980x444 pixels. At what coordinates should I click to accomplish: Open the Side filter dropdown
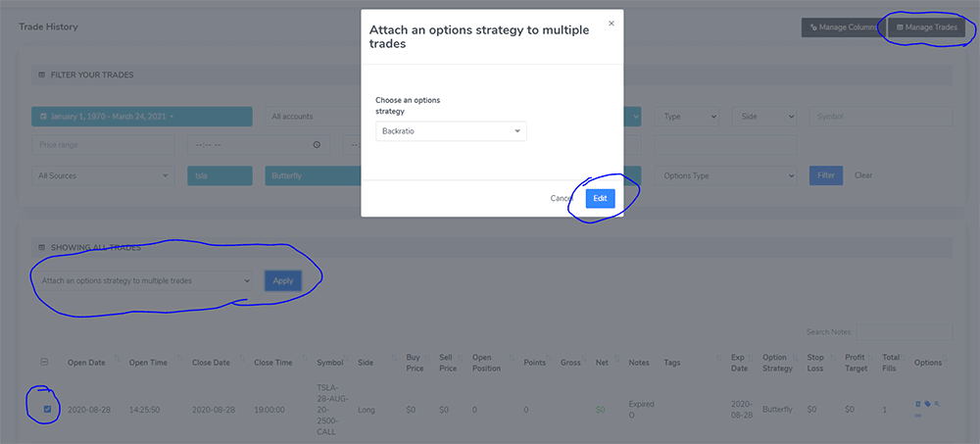click(764, 117)
